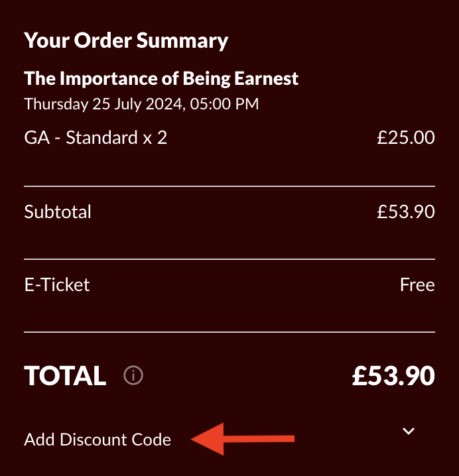The width and height of the screenshot is (459, 476).
Task: Click the £53.90 subtotal amount
Action: [406, 211]
